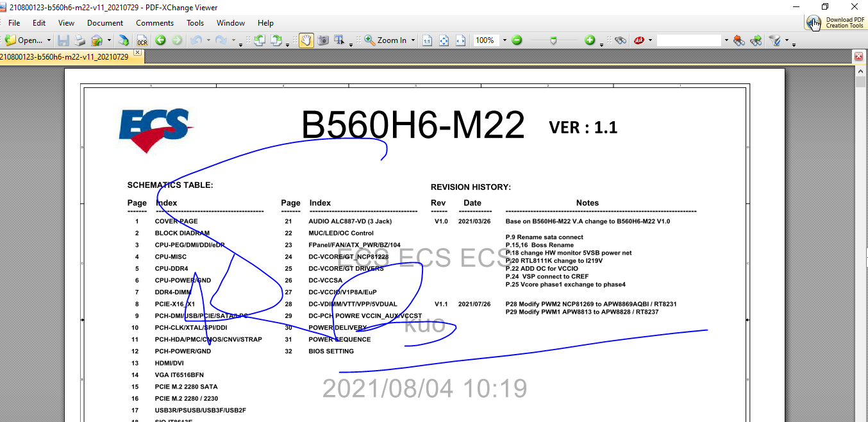Open the Tools menu
This screenshot has width=868, height=422.
[x=196, y=22]
